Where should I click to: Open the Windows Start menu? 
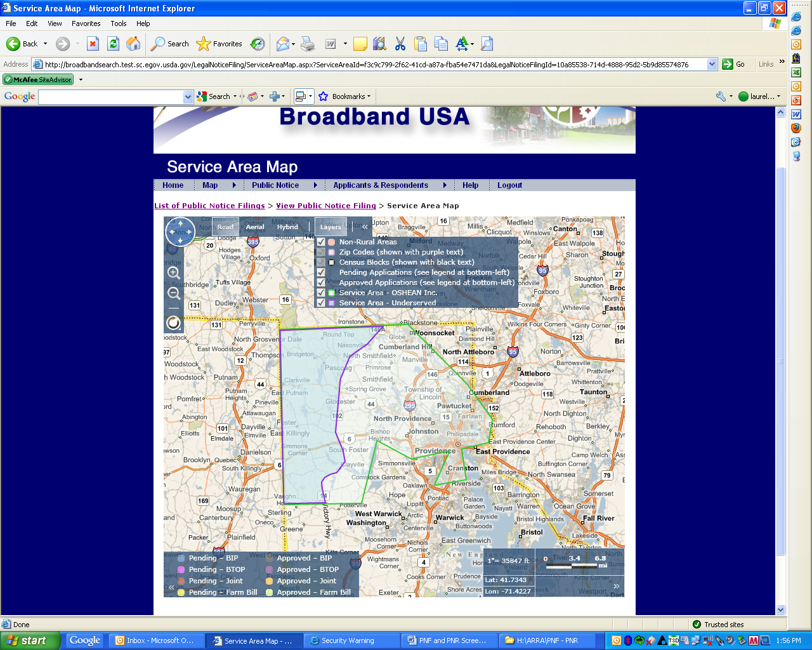(30, 640)
